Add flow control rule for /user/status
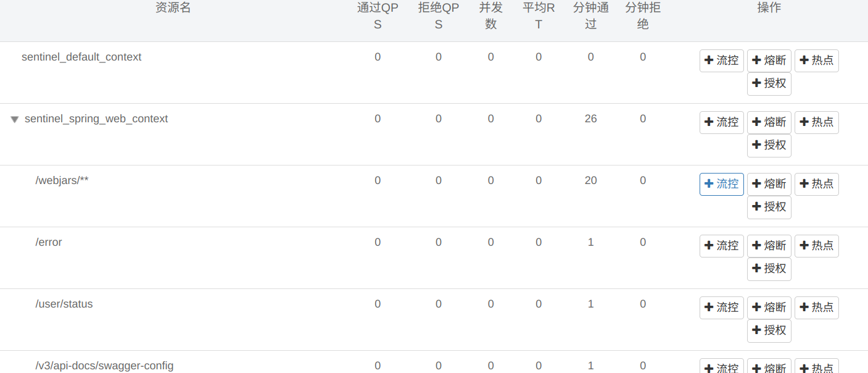Image resolution: width=868 pixels, height=373 pixels. click(x=721, y=308)
